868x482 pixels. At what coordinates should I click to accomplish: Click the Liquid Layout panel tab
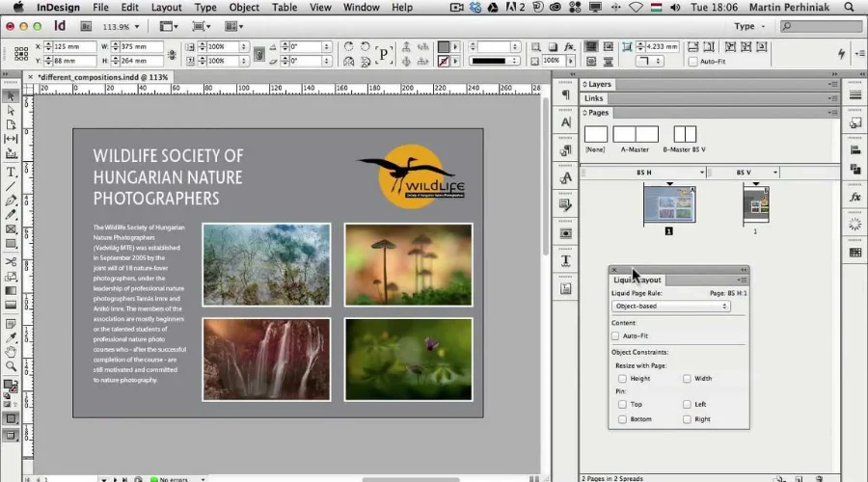point(637,280)
